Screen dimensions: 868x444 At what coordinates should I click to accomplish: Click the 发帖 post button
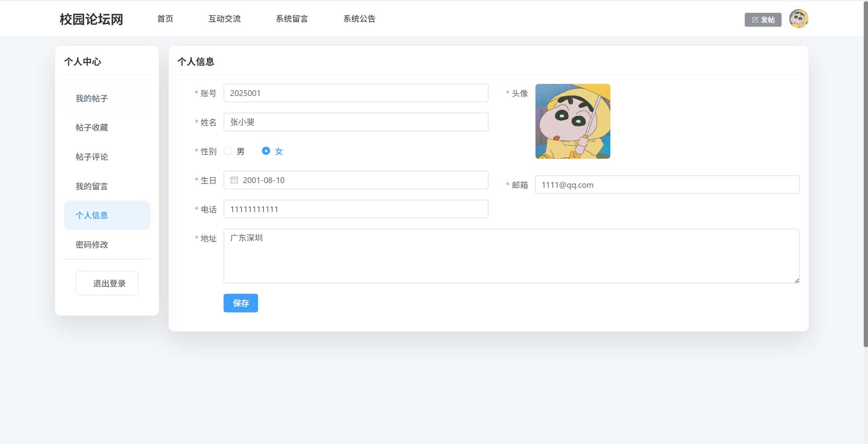(763, 20)
